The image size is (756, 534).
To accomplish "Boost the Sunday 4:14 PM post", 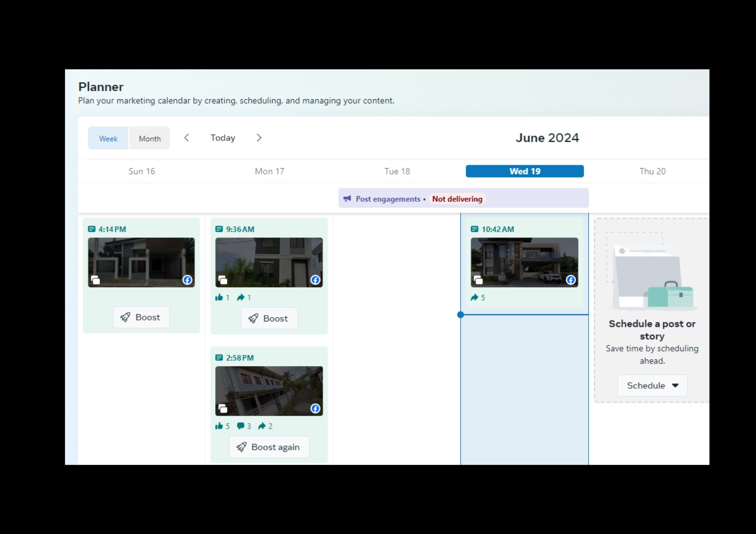I will click(x=141, y=317).
